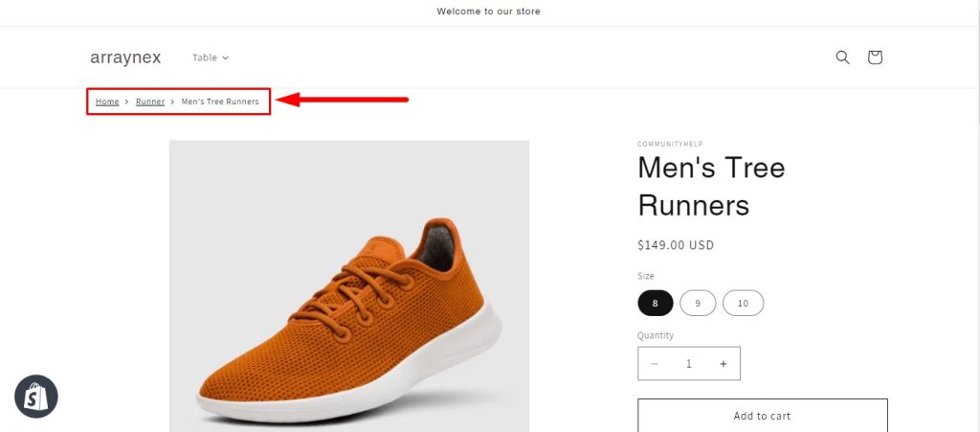Choose size 9 option
980x432 pixels.
698,304
